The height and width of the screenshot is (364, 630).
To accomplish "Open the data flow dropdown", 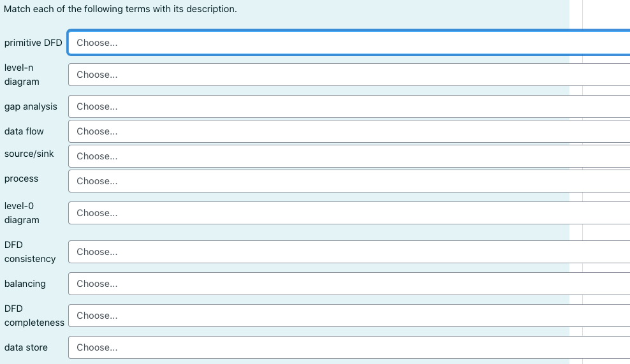I will pos(349,131).
